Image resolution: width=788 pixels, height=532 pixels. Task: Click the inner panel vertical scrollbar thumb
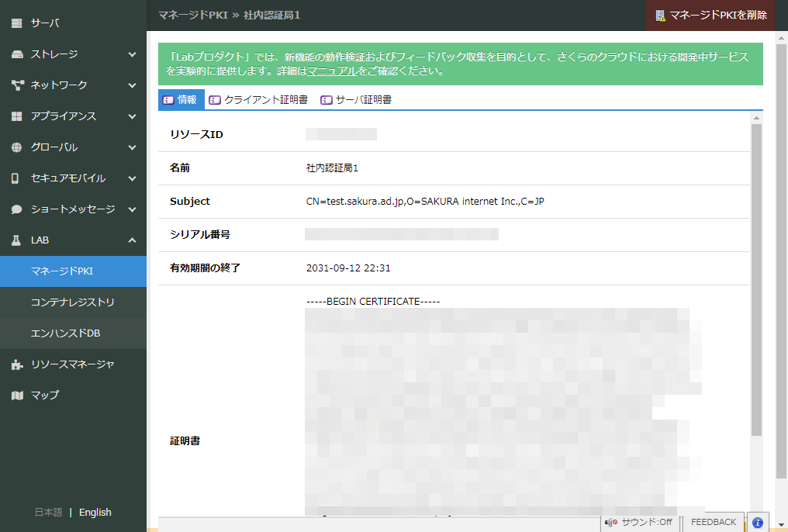pos(756,280)
